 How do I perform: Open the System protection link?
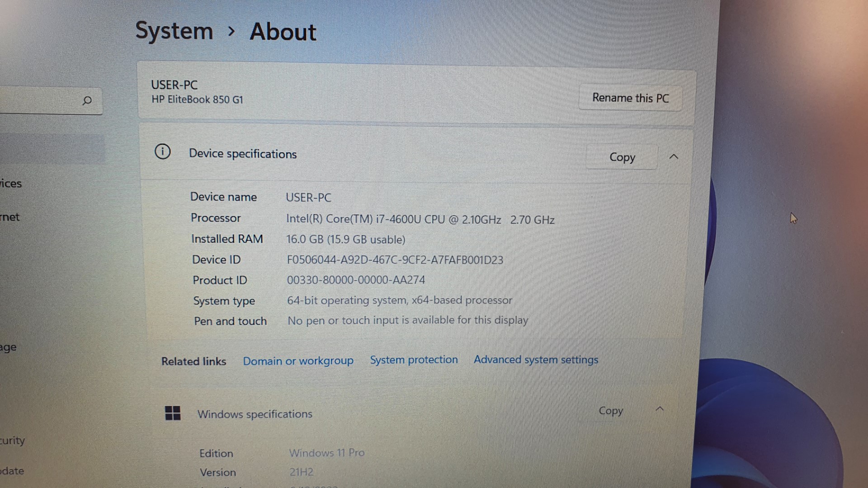point(414,360)
